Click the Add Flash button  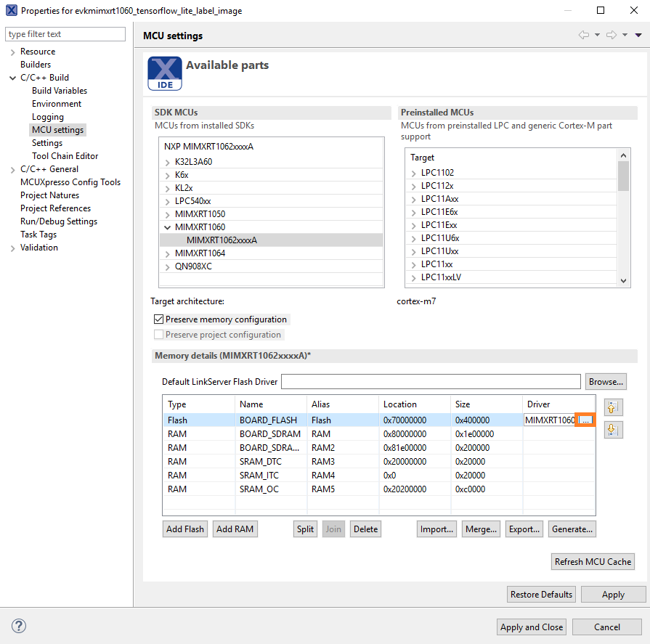tap(185, 529)
